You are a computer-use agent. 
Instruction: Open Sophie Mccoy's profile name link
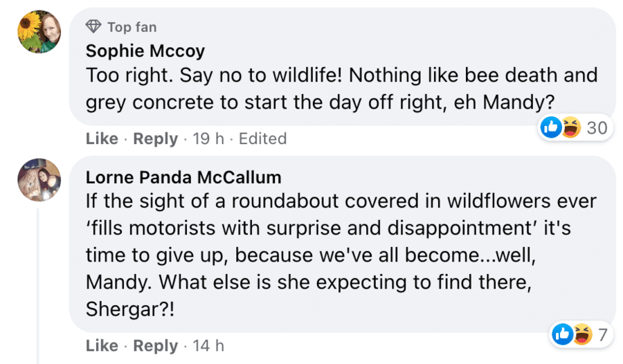tap(145, 51)
